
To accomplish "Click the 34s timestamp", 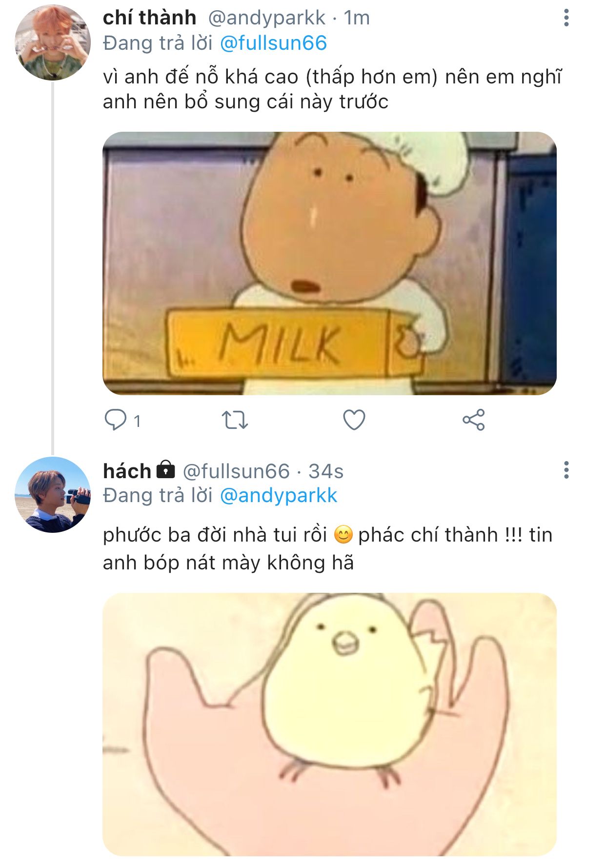I will click(x=326, y=471).
